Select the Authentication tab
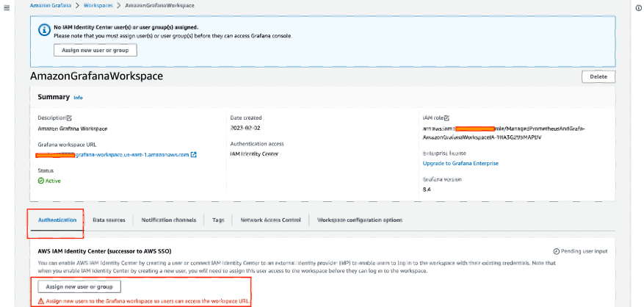The image size is (644, 307). 57,220
